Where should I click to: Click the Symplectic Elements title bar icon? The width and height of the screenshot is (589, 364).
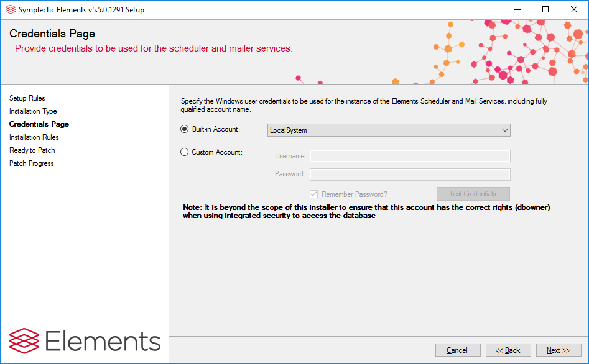pos(10,10)
